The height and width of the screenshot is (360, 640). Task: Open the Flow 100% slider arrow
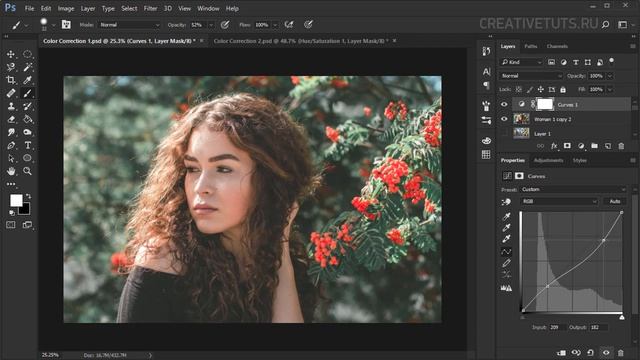[275, 25]
